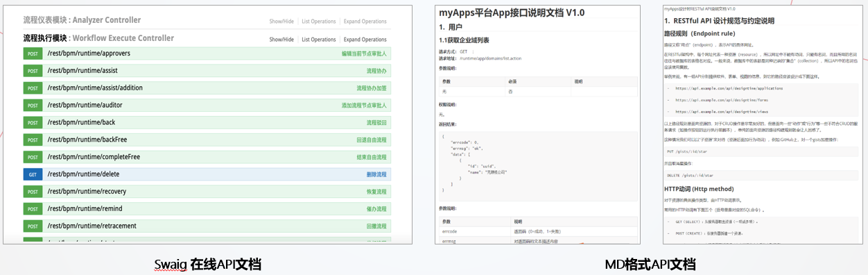Toggle Show/Hide for Workflow Execute Controller
The width and height of the screenshot is (868, 275).
click(281, 40)
